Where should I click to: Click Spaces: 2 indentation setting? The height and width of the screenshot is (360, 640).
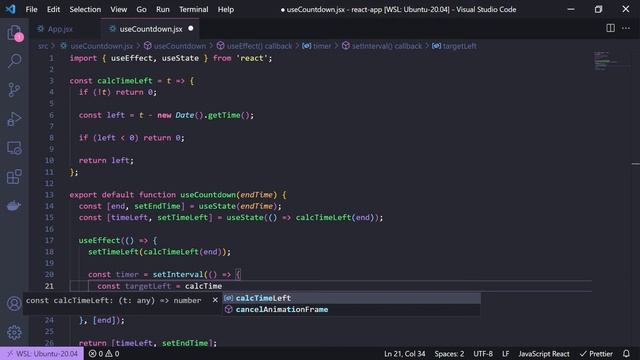coord(449,353)
